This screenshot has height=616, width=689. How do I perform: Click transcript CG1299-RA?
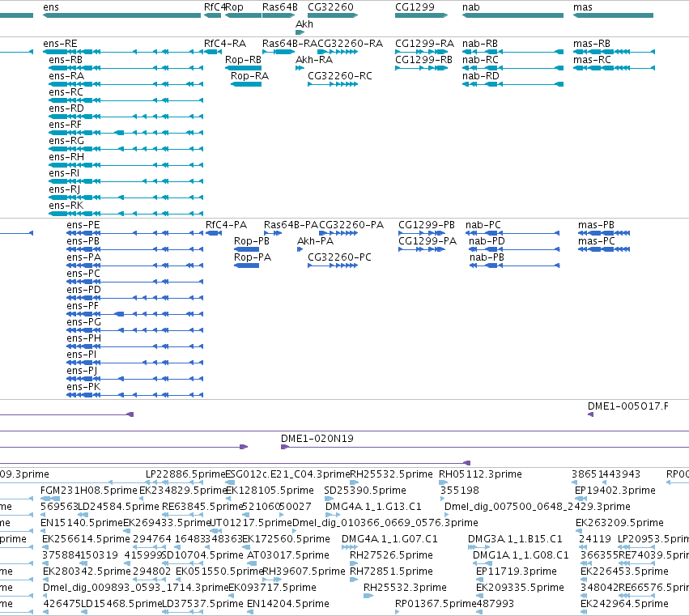[x=421, y=52]
